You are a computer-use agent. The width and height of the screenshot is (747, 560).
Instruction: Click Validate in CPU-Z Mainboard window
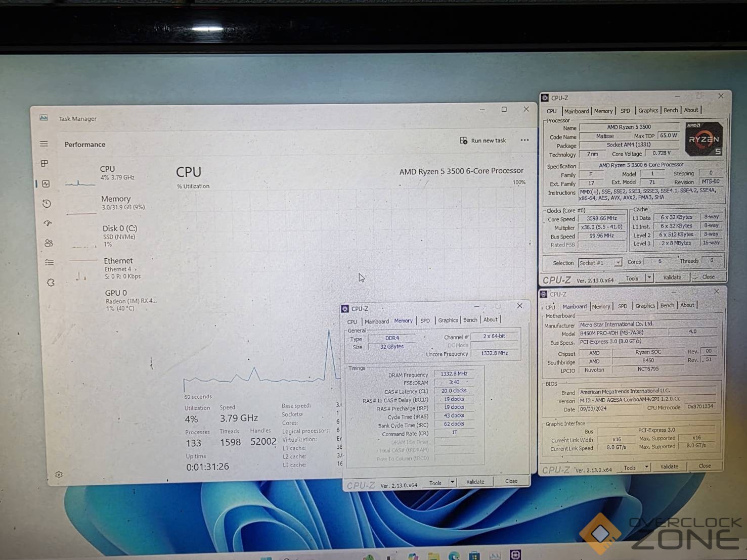[x=669, y=467]
